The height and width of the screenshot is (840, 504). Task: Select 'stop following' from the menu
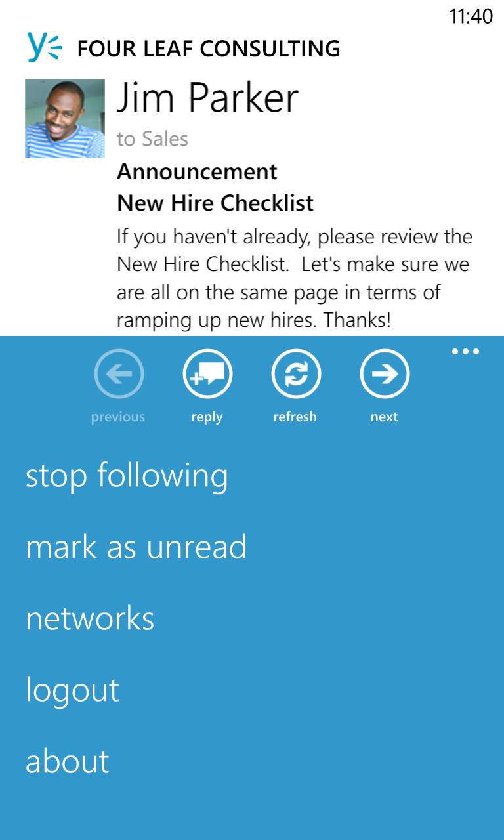point(127,475)
